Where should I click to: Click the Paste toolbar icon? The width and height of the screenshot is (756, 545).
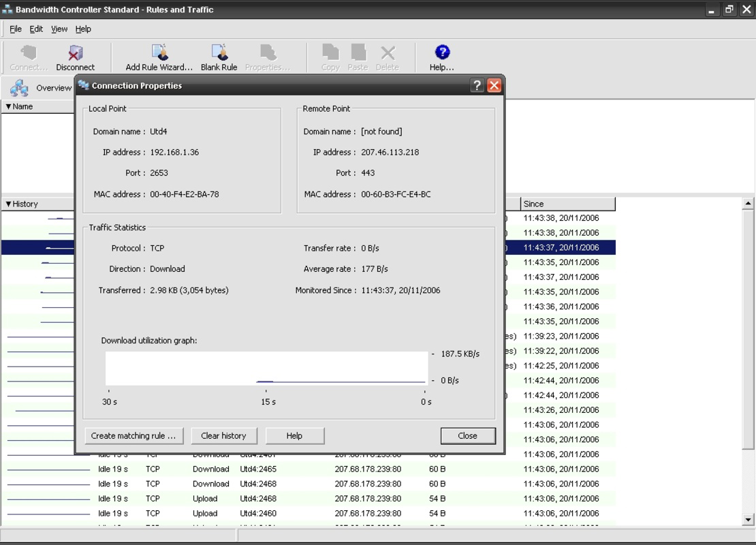[x=358, y=56]
